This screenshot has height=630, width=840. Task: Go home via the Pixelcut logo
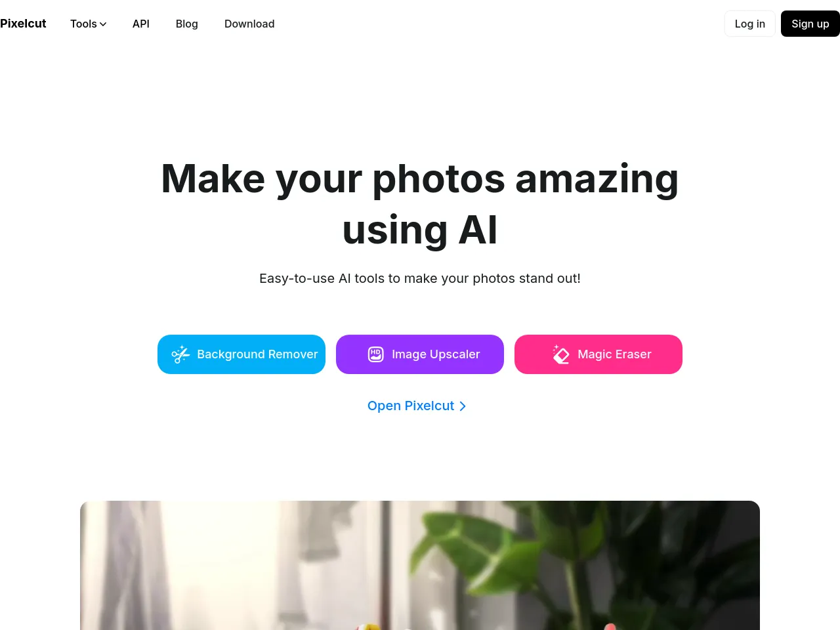pos(23,24)
